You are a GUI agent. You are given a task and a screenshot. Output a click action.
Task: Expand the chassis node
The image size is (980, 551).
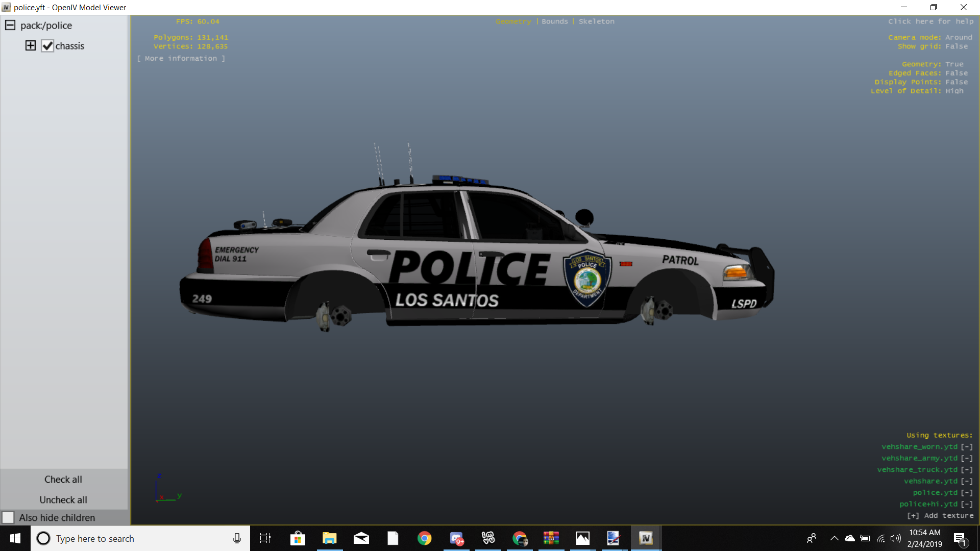(31, 46)
